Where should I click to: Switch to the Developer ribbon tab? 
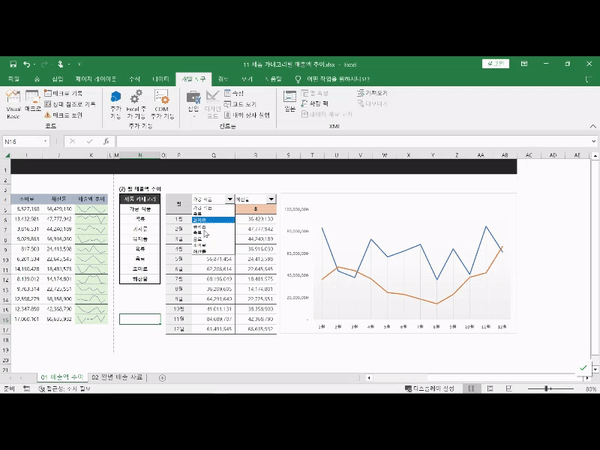(193, 78)
